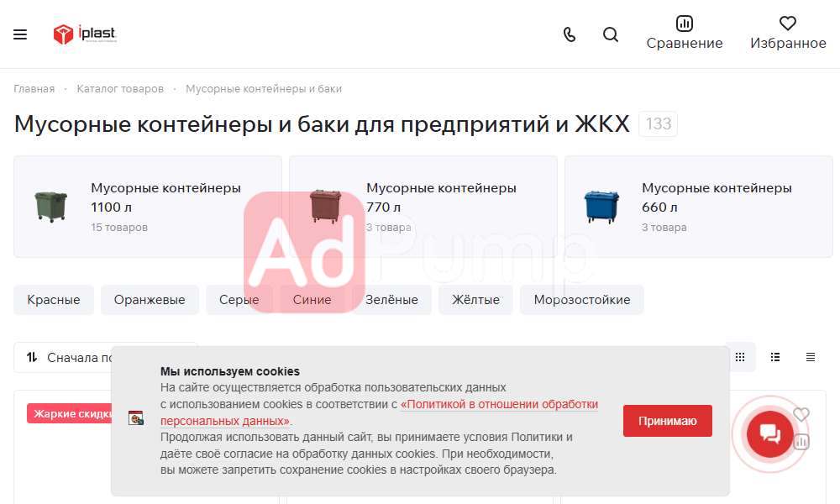Go to the iplast logo homepage
The width and height of the screenshot is (840, 504).
85,34
